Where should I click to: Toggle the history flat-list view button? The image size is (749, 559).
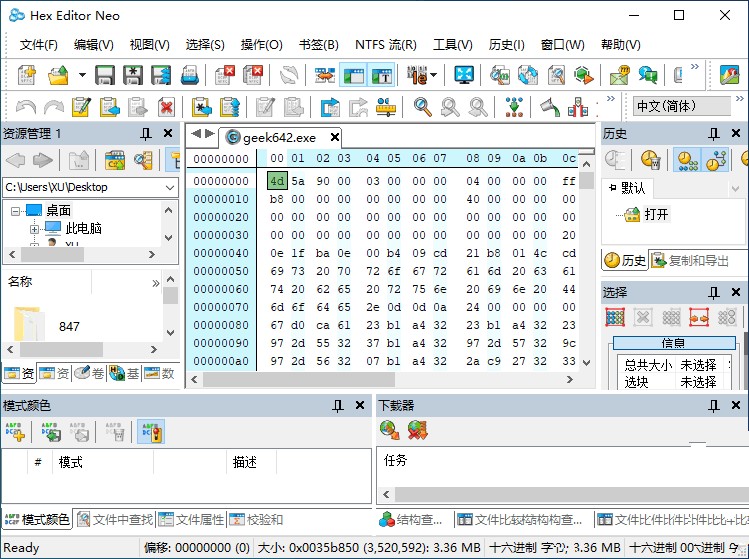pos(688,160)
